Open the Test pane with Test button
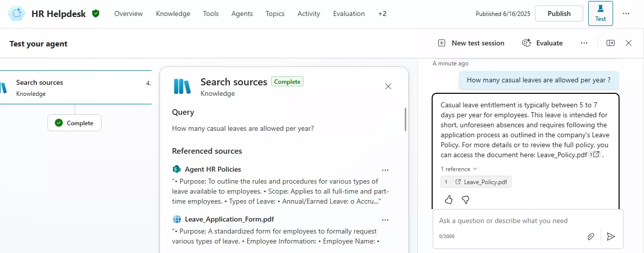This screenshot has width=644, height=253. pyautogui.click(x=600, y=13)
